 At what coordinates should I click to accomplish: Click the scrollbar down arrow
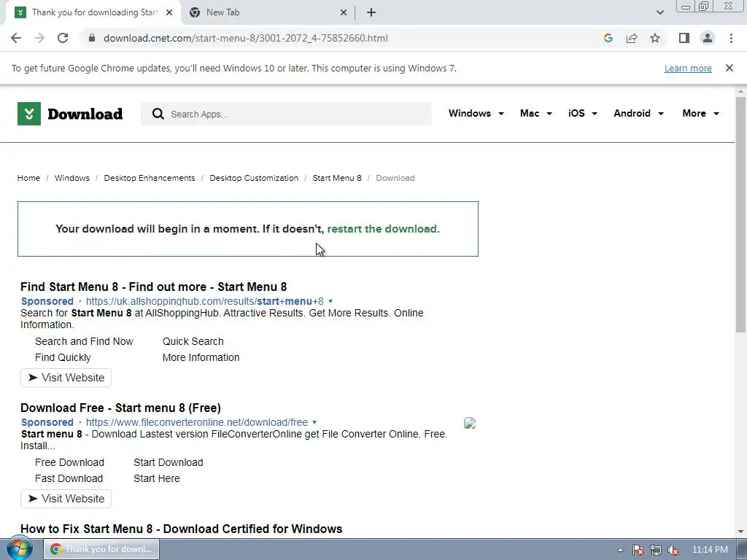741,532
